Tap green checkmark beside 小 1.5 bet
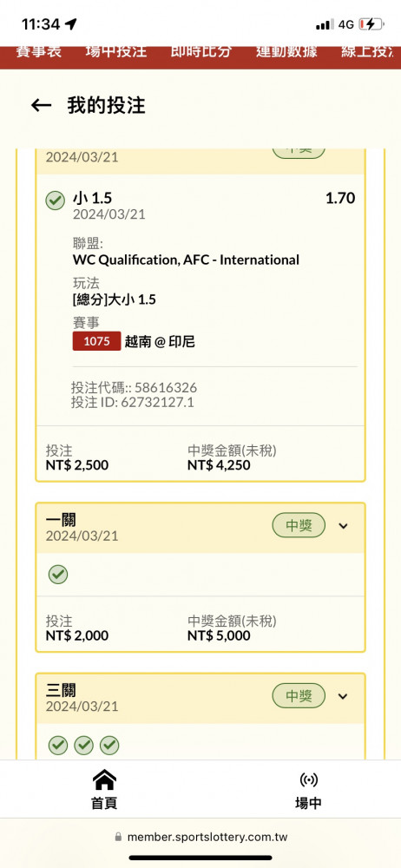Screen dimensions: 401x868 click(55, 200)
